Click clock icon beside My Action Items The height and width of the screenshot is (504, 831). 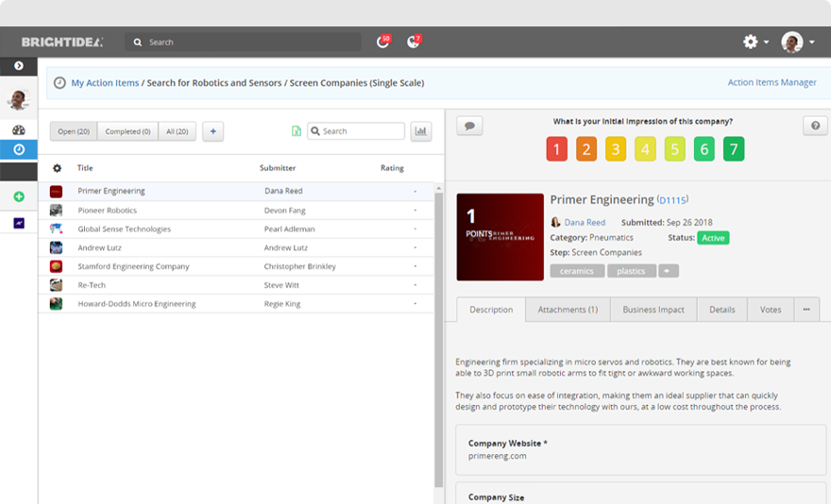tap(59, 83)
